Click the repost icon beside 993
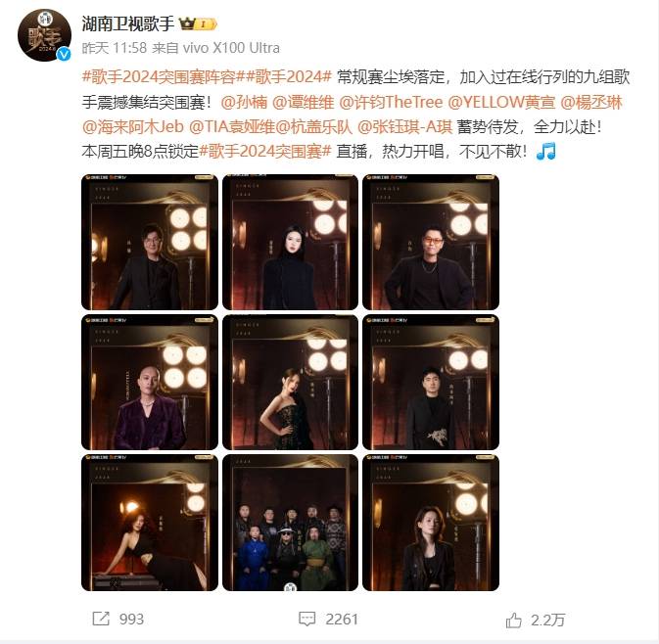The width and height of the screenshot is (659, 644). pos(101,619)
